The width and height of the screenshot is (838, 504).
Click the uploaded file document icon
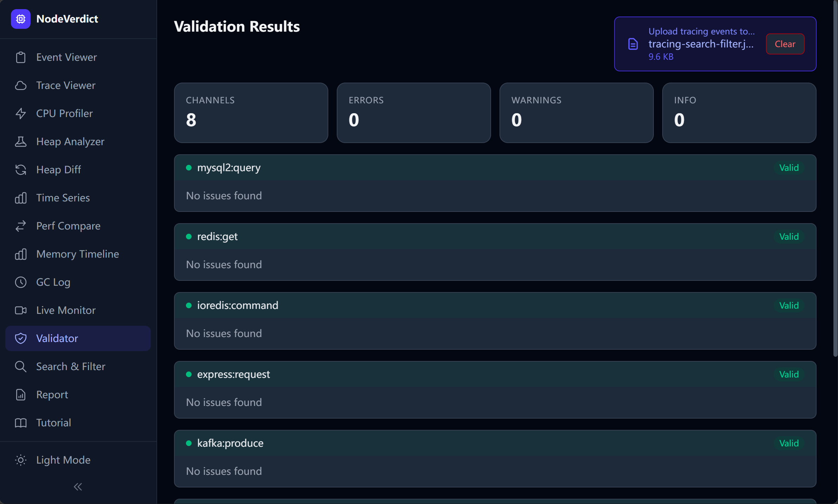pyautogui.click(x=633, y=44)
